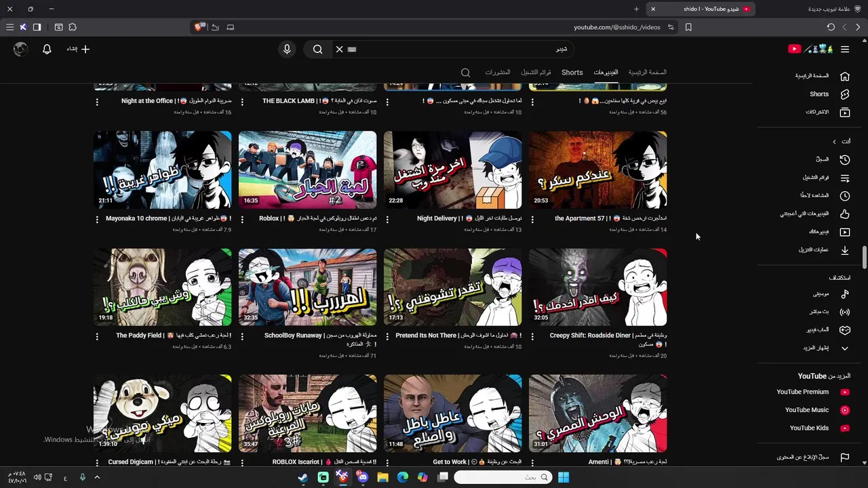868x488 pixels.
Task: Open options menu for Night at the Office
Action: click(x=97, y=102)
